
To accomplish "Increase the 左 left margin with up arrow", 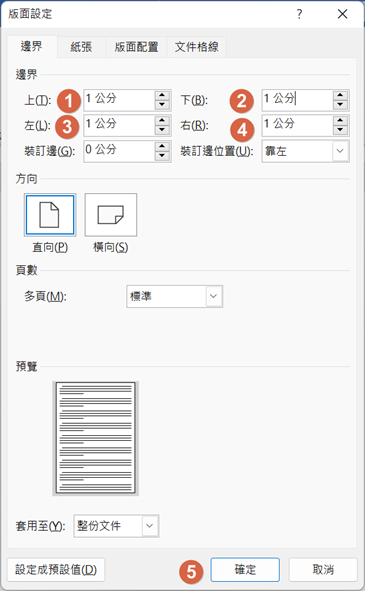I will click(x=162, y=121).
